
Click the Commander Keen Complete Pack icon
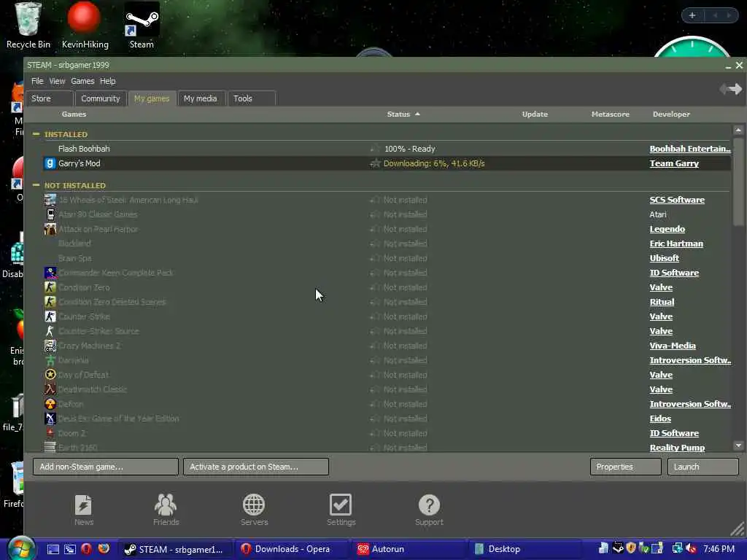[x=50, y=273]
